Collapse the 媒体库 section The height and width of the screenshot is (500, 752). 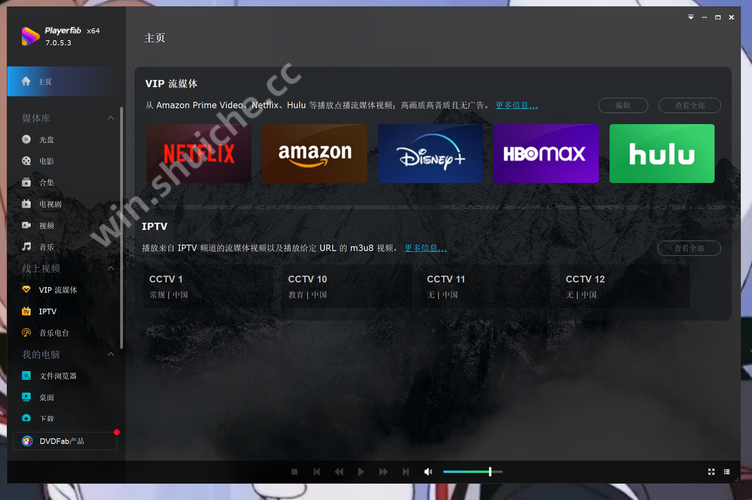pos(111,118)
